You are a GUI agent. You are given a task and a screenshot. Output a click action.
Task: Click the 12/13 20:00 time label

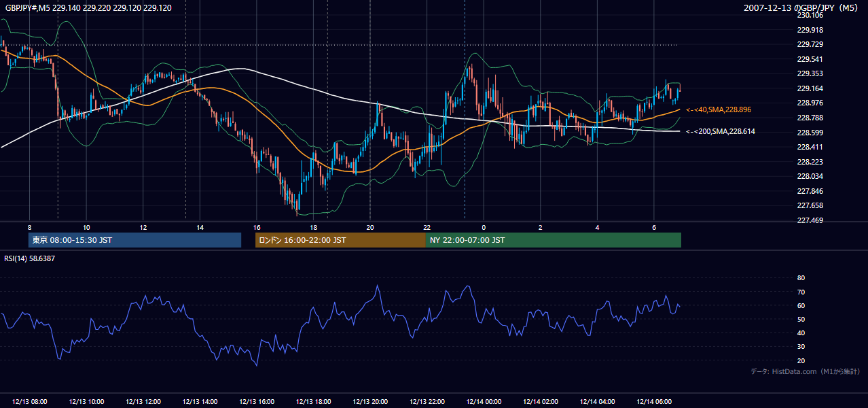point(370,402)
